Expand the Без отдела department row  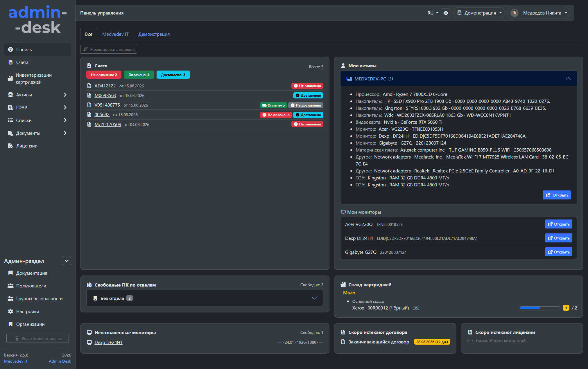[205, 298]
